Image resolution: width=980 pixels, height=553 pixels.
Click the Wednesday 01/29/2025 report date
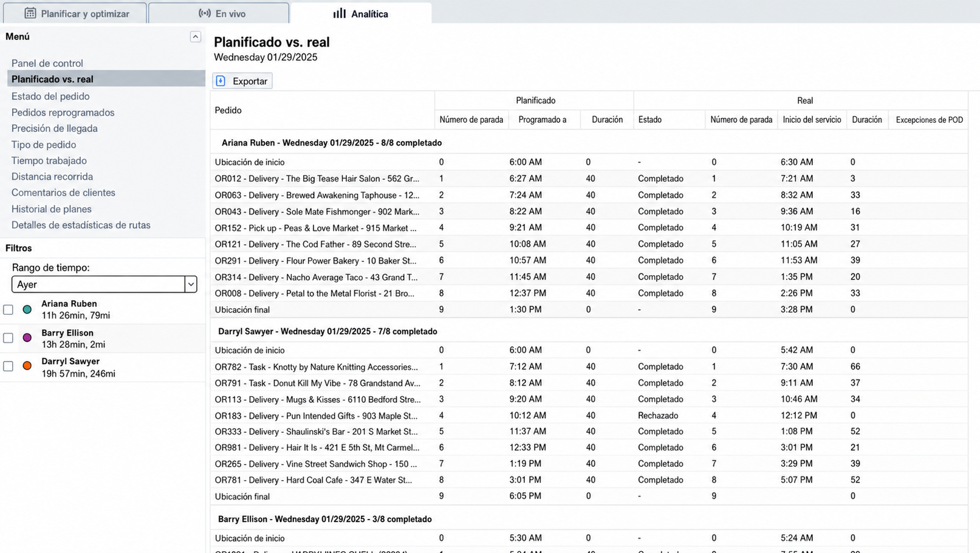coord(266,58)
